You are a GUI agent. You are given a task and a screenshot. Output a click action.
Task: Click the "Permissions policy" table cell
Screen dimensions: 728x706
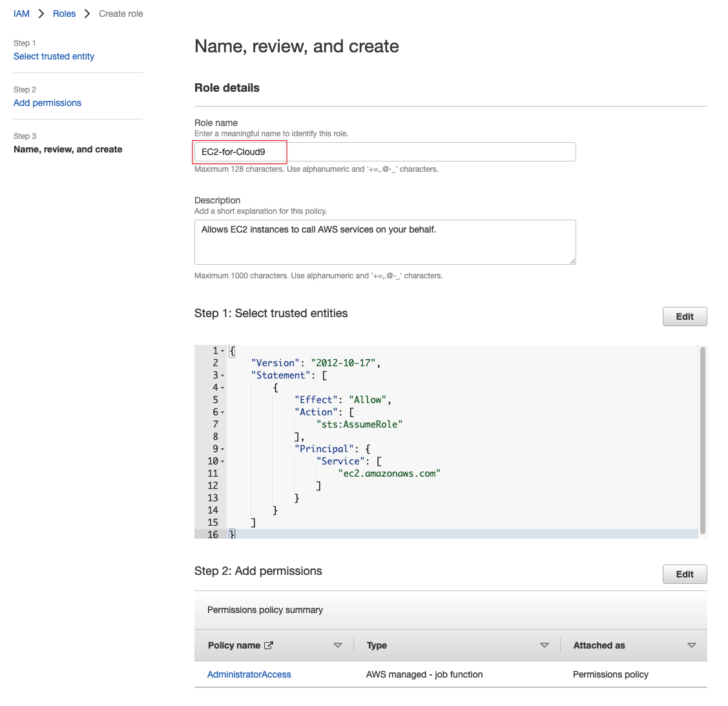[610, 674]
